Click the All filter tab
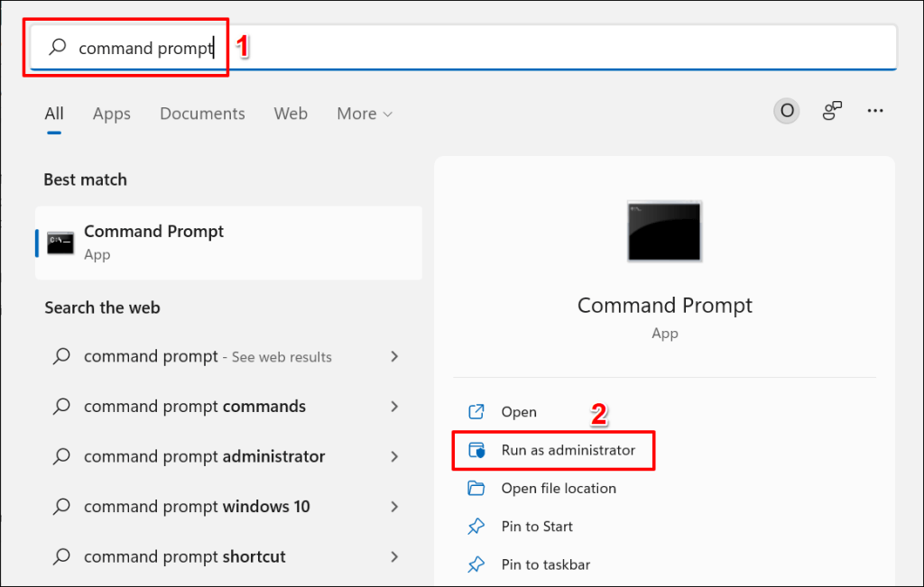 53,114
